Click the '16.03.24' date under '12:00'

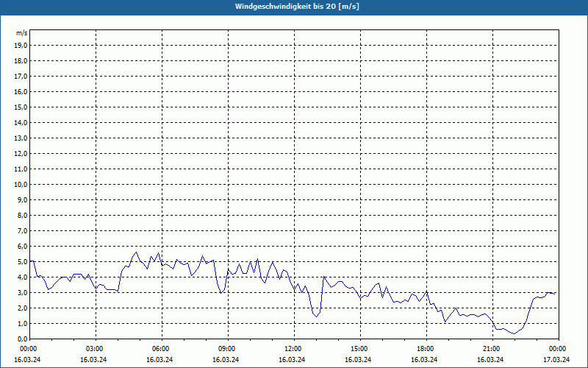coord(292,359)
